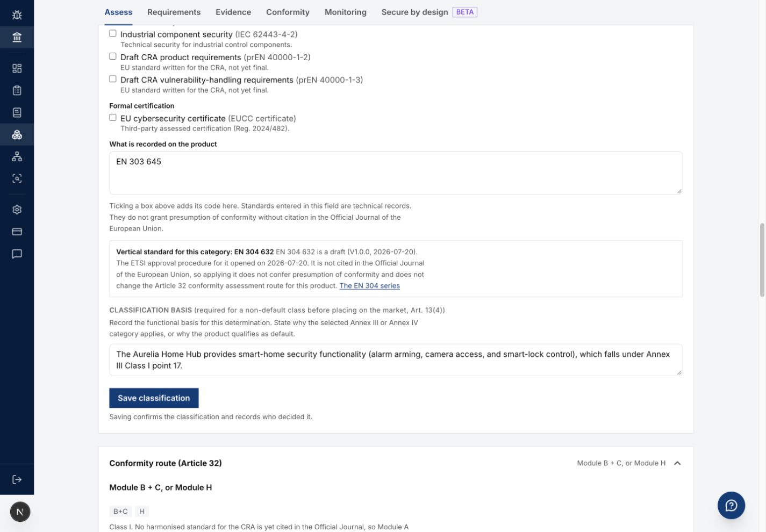The width and height of the screenshot is (766, 532).
Task: Open the scan search sidebar icon
Action: point(17,178)
